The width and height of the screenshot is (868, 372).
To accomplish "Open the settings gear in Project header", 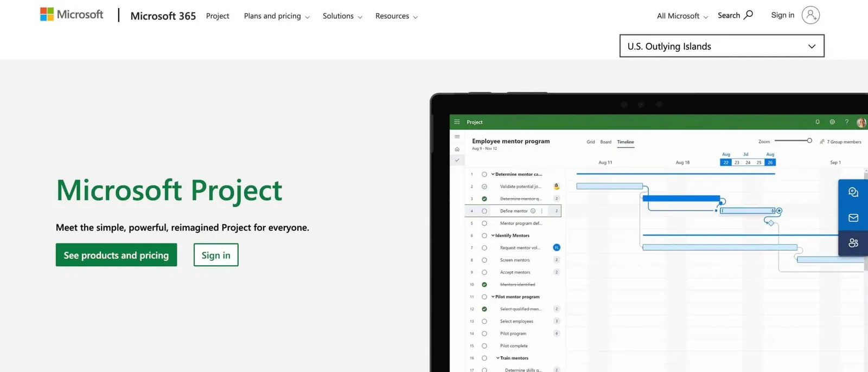I will 832,122.
